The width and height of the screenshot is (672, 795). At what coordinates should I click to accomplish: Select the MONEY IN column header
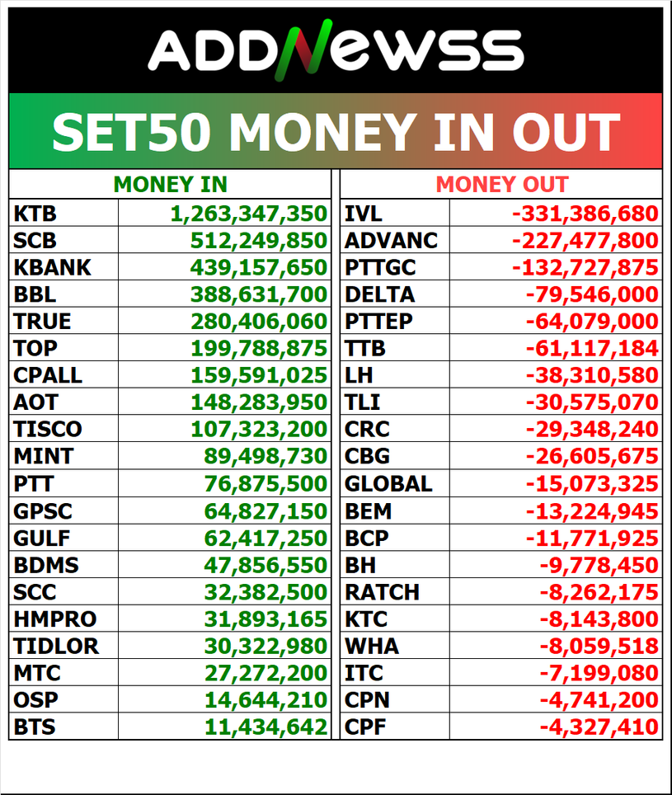[x=170, y=185]
